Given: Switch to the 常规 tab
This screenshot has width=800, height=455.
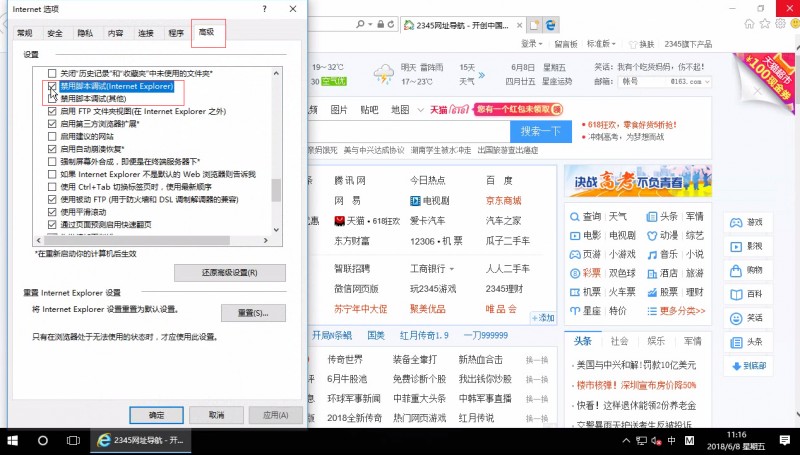Looking at the screenshot, I should (24, 33).
